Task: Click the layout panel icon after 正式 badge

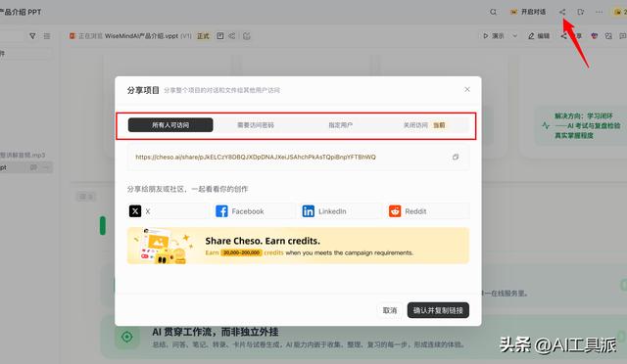Action: [x=219, y=36]
